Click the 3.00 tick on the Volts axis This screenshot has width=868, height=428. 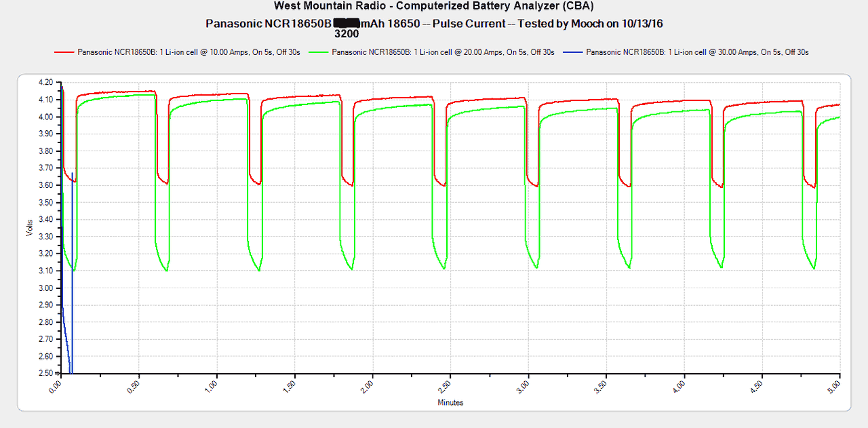click(x=45, y=288)
